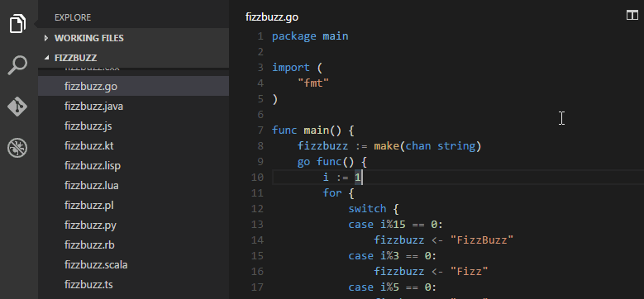The image size is (644, 299).
Task: Open the Search view icon
Action: [x=17, y=65]
